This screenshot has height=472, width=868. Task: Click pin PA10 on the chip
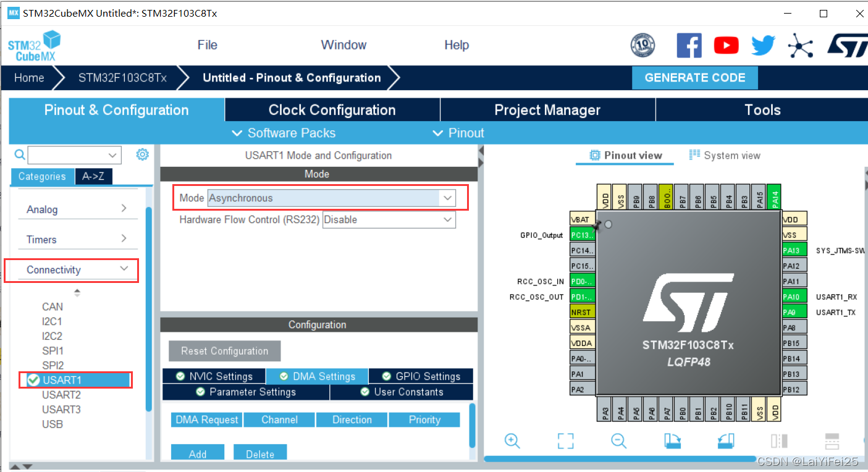point(794,297)
